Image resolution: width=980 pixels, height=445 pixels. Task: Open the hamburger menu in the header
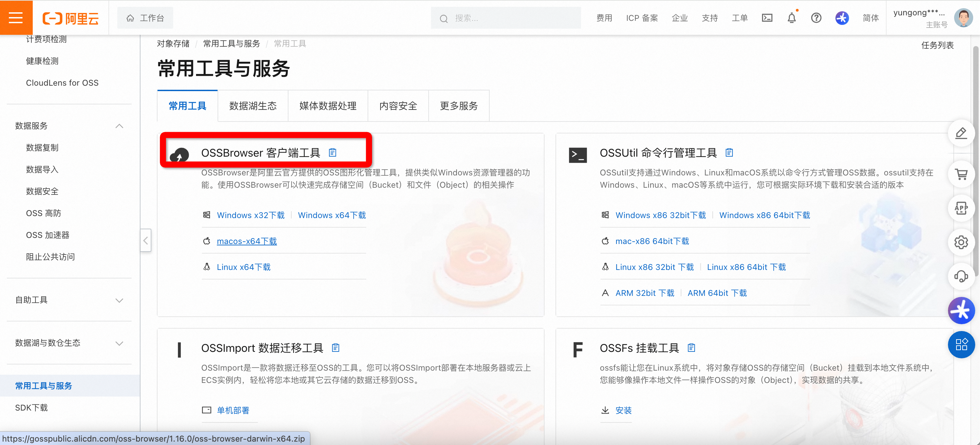tap(16, 17)
